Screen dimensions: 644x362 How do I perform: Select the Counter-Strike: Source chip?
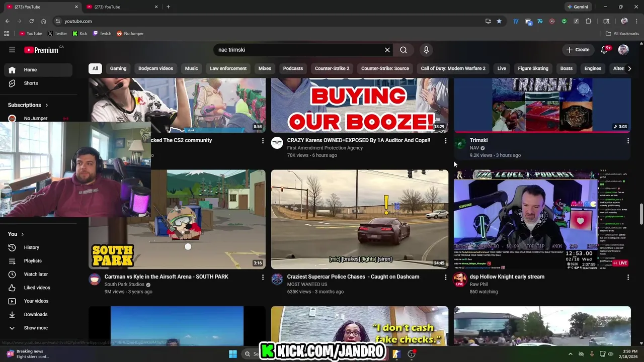[x=385, y=68]
